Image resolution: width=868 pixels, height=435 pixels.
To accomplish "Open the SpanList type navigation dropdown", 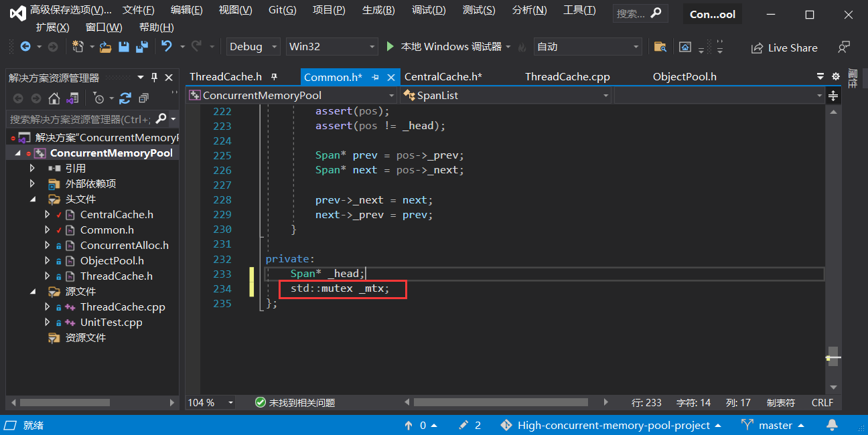I will (506, 96).
